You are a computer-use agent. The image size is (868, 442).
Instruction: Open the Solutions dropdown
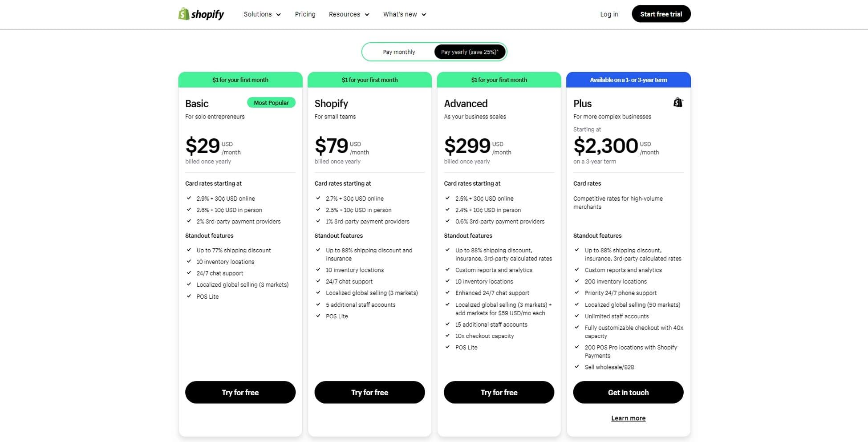(x=262, y=14)
